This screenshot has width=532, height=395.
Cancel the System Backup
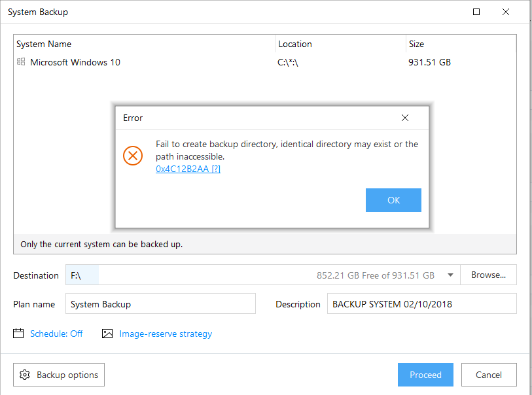tap(489, 375)
